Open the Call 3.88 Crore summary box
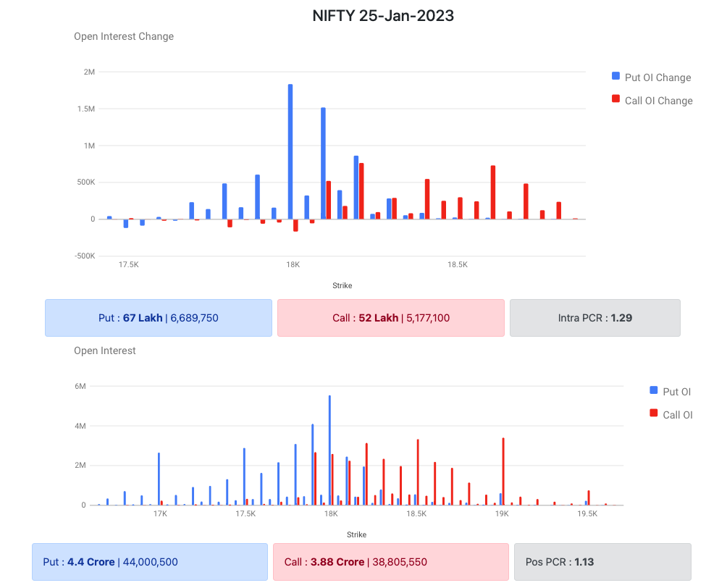Screen dimensions: 727x588 [390, 562]
